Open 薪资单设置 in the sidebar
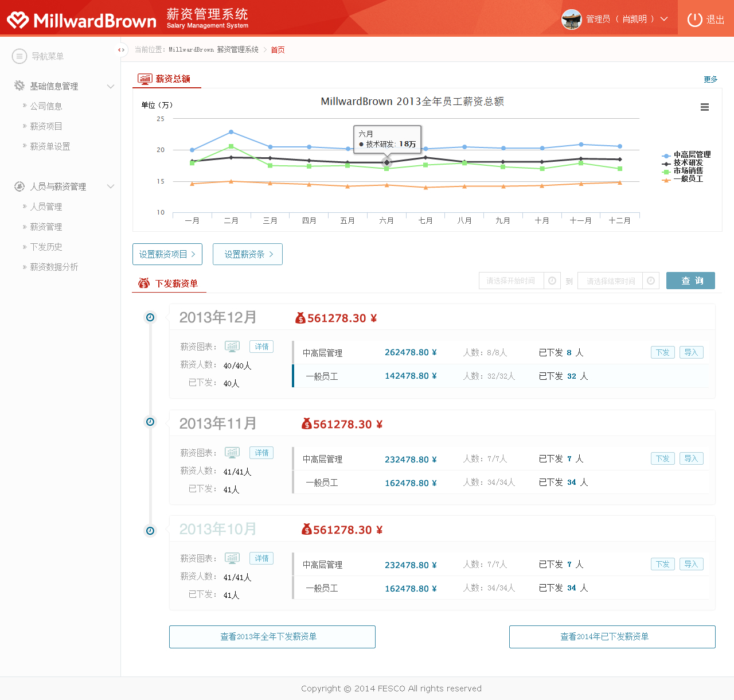 tap(50, 146)
